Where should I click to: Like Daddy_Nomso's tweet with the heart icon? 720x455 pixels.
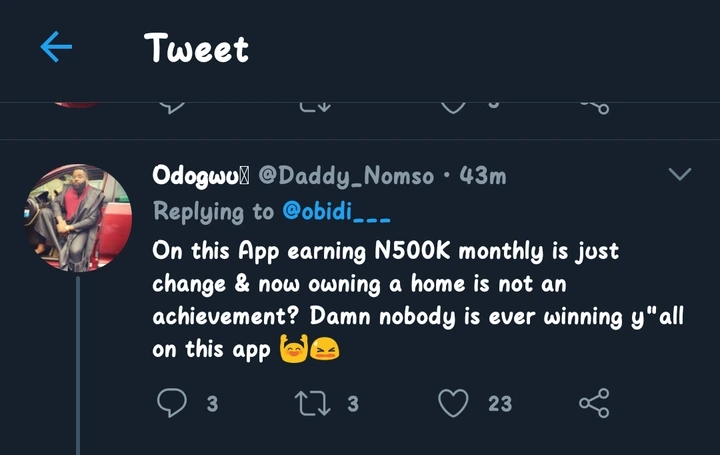[x=453, y=403]
